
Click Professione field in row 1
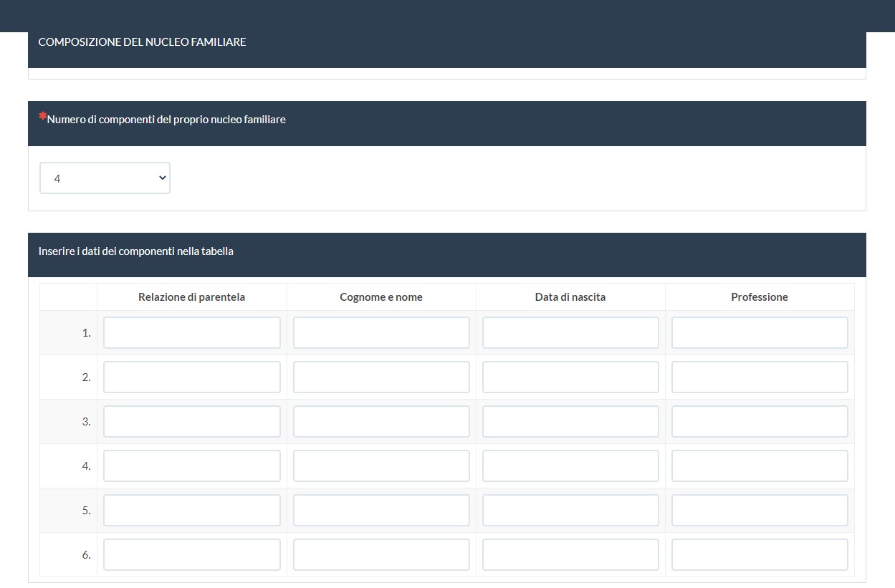click(760, 333)
